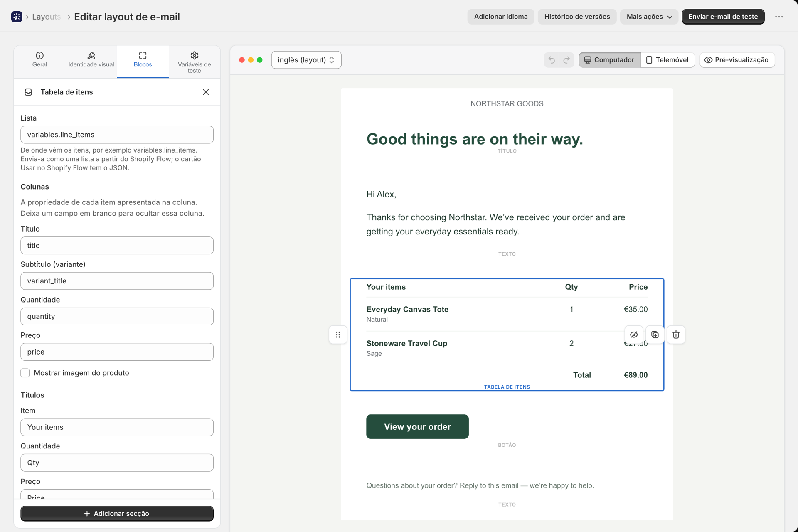Click the Lista input field
This screenshot has height=532, width=798.
[x=117, y=135]
